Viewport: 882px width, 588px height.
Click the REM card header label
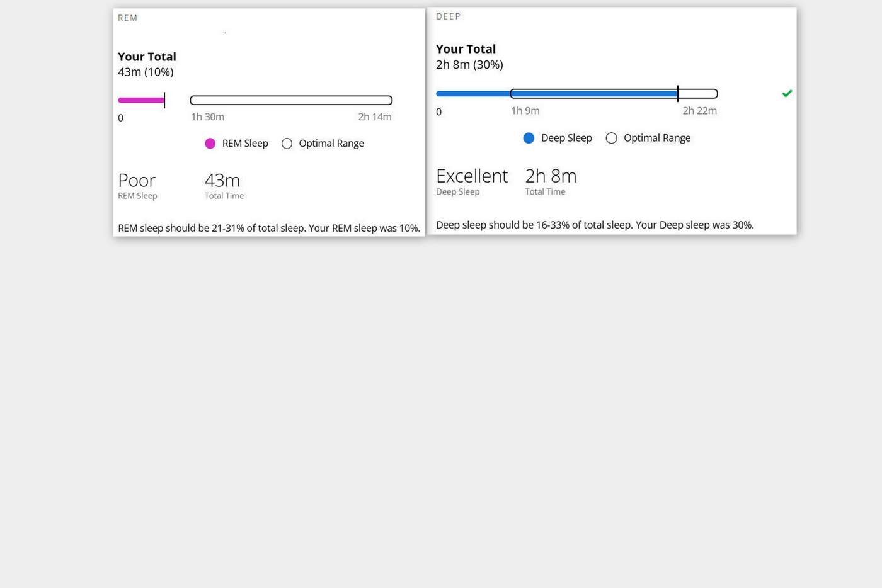(128, 18)
